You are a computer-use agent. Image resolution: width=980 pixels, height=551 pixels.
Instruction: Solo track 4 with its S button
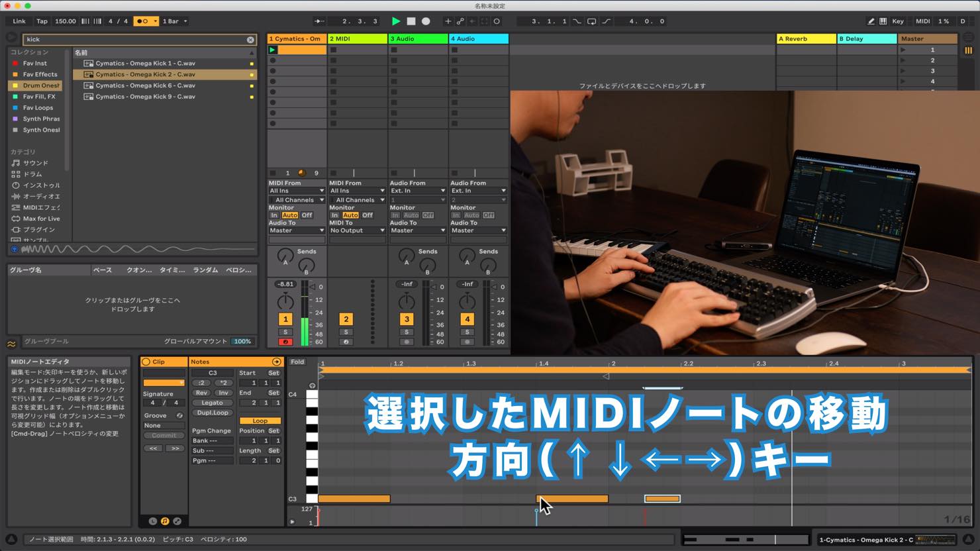467,332
